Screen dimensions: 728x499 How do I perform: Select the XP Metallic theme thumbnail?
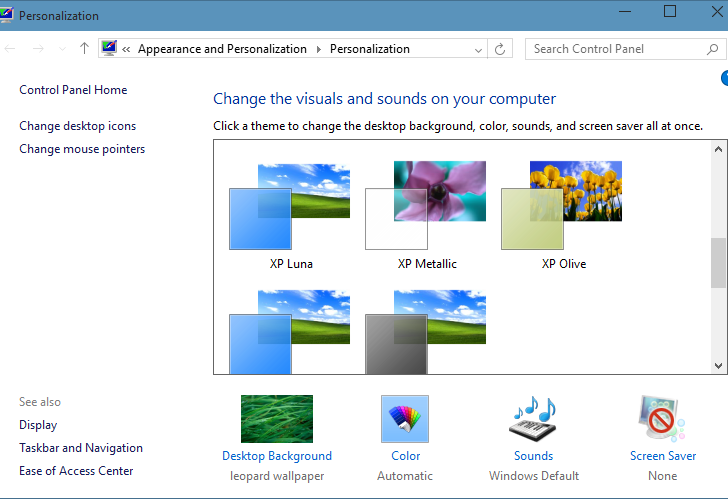coord(426,205)
